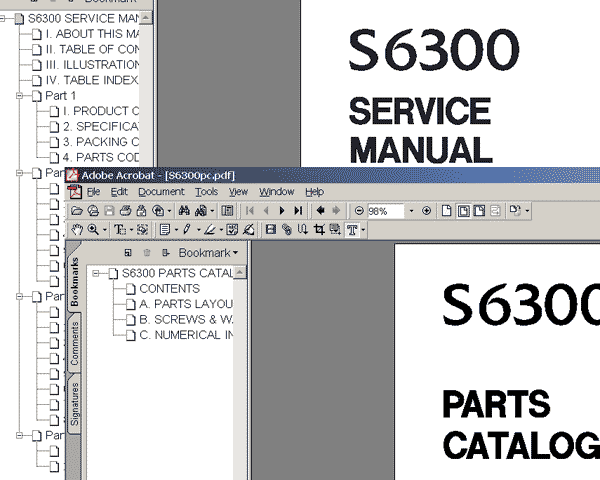Switch to the Bookmarks side tab

click(74, 282)
